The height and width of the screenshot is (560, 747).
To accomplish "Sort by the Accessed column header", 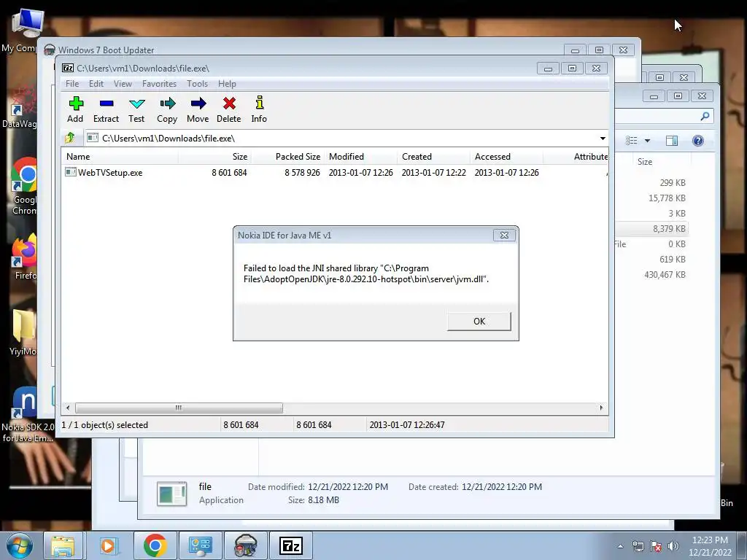I will pyautogui.click(x=507, y=157).
